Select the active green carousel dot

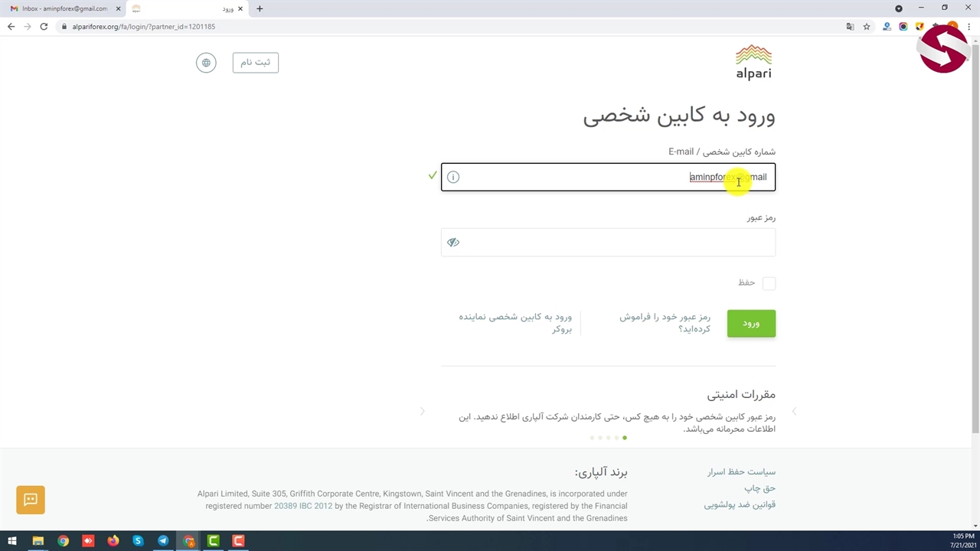[625, 438]
